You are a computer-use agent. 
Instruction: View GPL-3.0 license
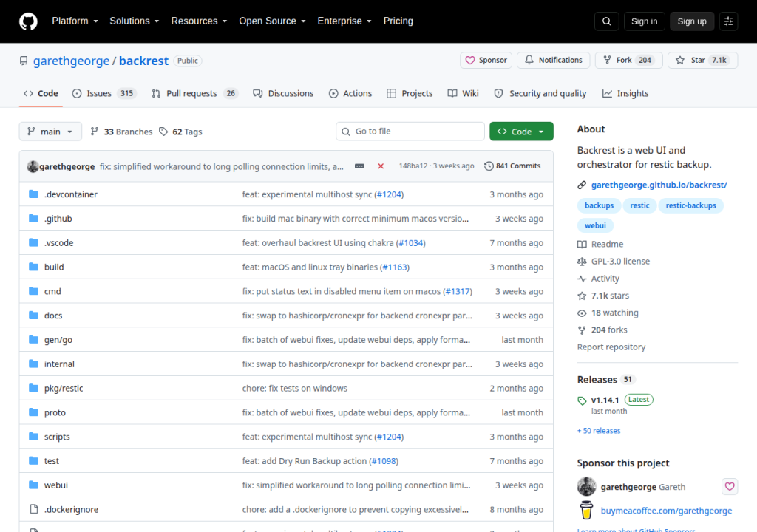[x=614, y=261]
